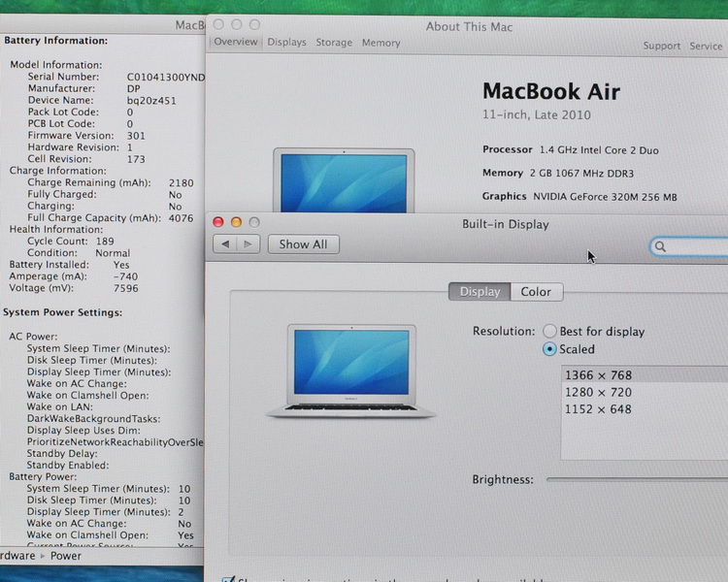Open the Storage tab in About This Mac
Image resolution: width=728 pixels, height=582 pixels.
click(334, 43)
